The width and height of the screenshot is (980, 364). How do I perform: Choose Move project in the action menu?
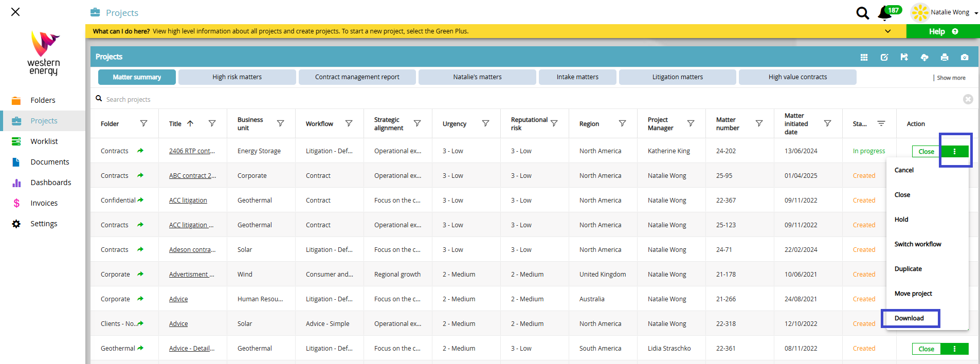point(913,294)
